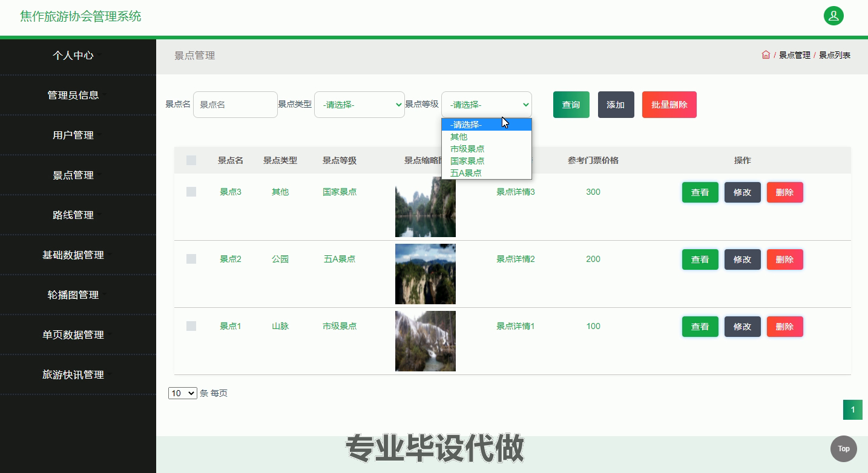Click the 景点名 column header

(x=231, y=160)
